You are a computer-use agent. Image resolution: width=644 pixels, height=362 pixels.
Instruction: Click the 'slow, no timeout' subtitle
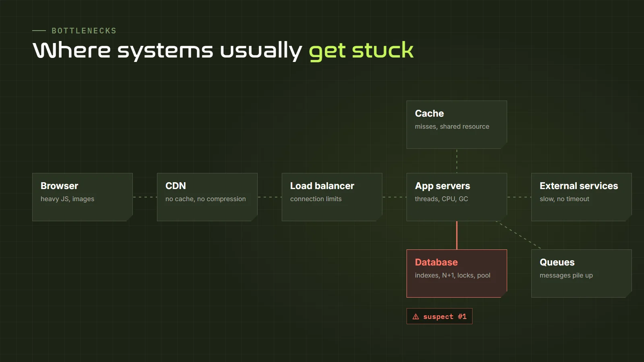point(564,199)
